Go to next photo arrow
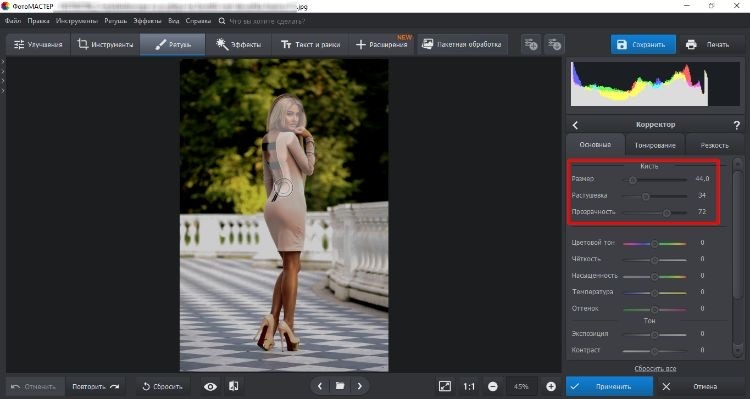 (x=360, y=386)
